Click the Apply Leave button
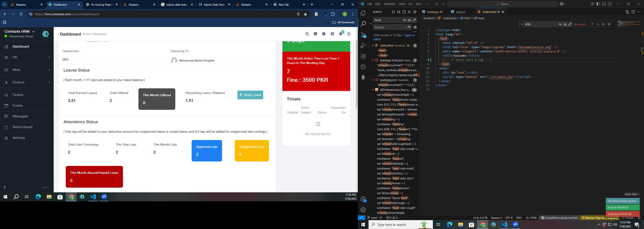 (250, 95)
